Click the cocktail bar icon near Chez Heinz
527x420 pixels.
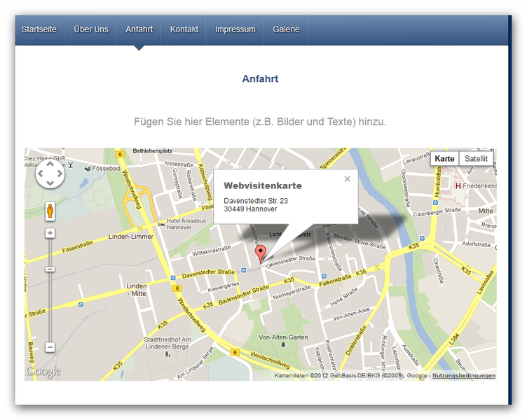(71, 164)
